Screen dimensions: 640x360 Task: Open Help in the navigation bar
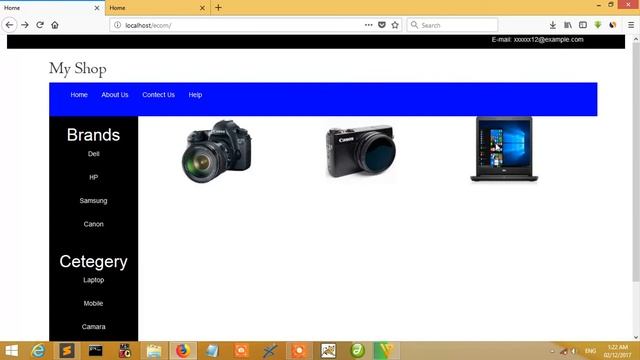(x=195, y=95)
